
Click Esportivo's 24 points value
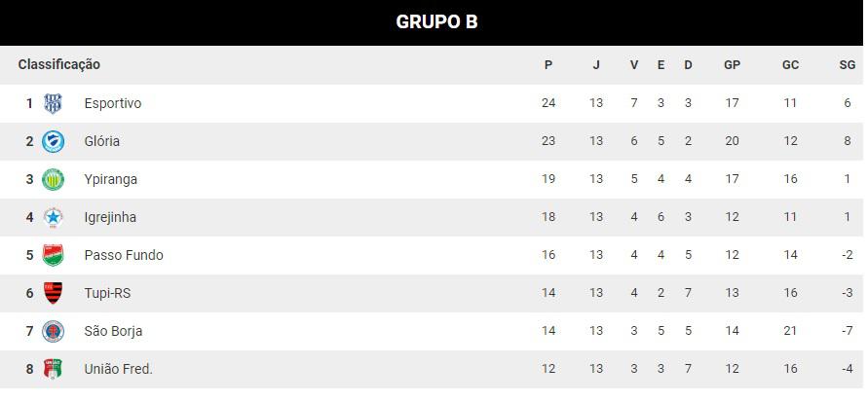tap(548, 103)
